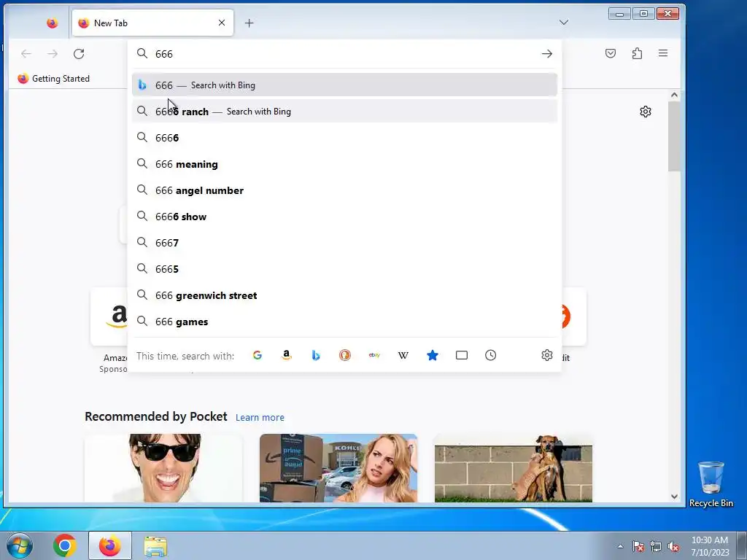Click the Go arrow in the address bar
Image resolution: width=747 pixels, height=560 pixels.
[547, 54]
